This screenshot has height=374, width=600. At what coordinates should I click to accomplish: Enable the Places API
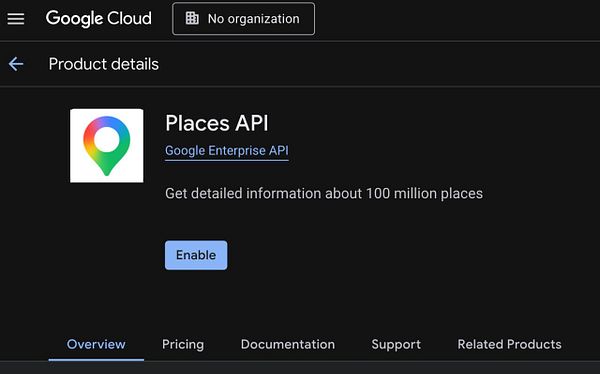(x=196, y=255)
